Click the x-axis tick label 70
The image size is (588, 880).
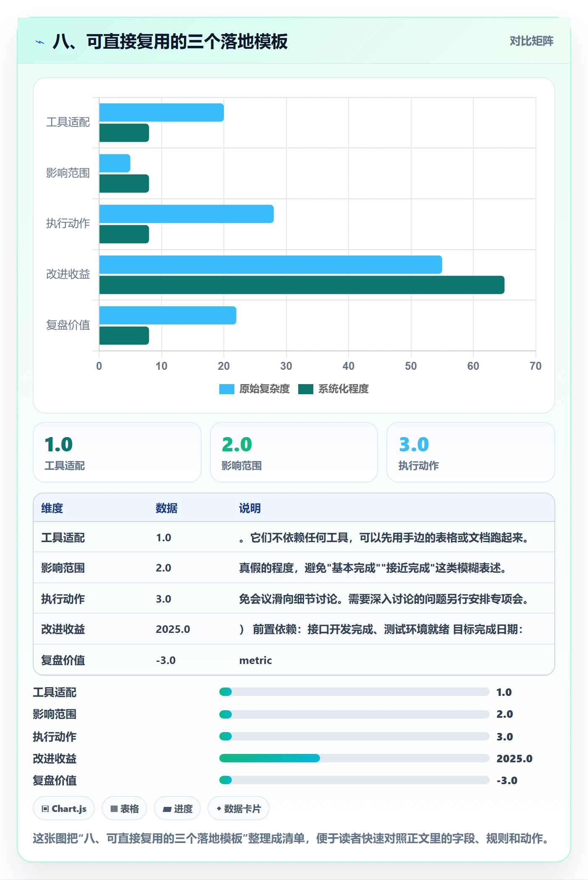tap(535, 366)
